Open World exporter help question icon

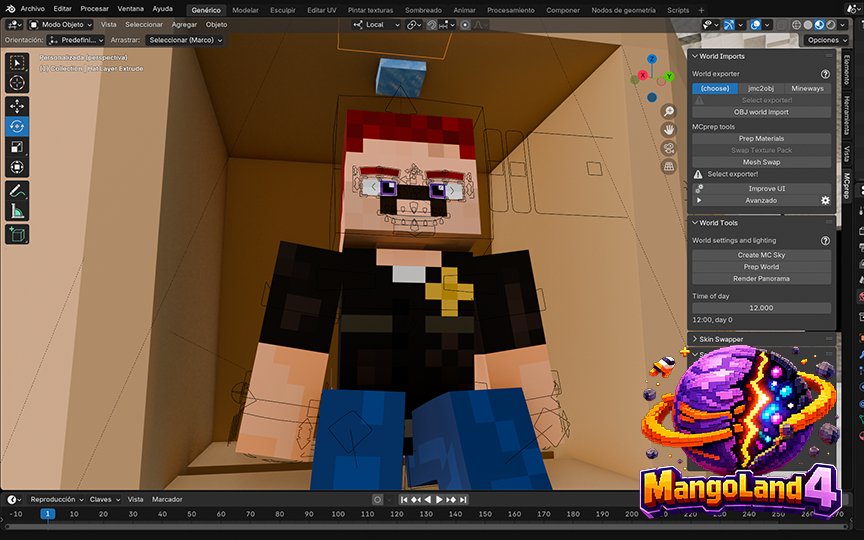825,74
